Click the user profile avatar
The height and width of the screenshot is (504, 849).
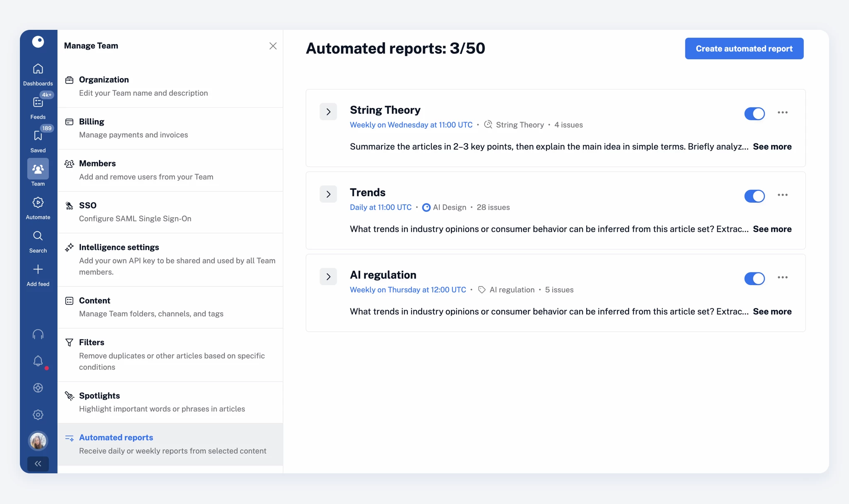[38, 441]
